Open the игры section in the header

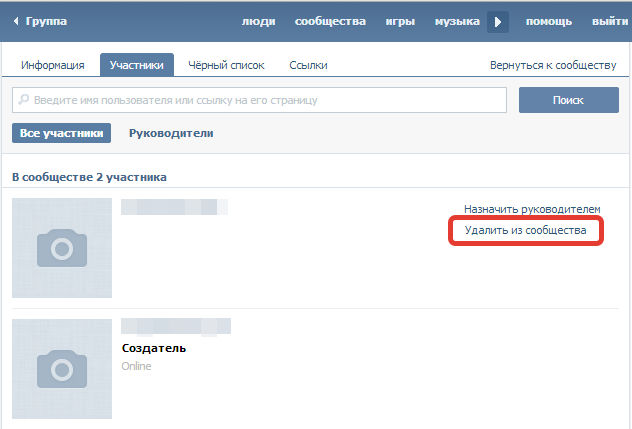(x=400, y=21)
